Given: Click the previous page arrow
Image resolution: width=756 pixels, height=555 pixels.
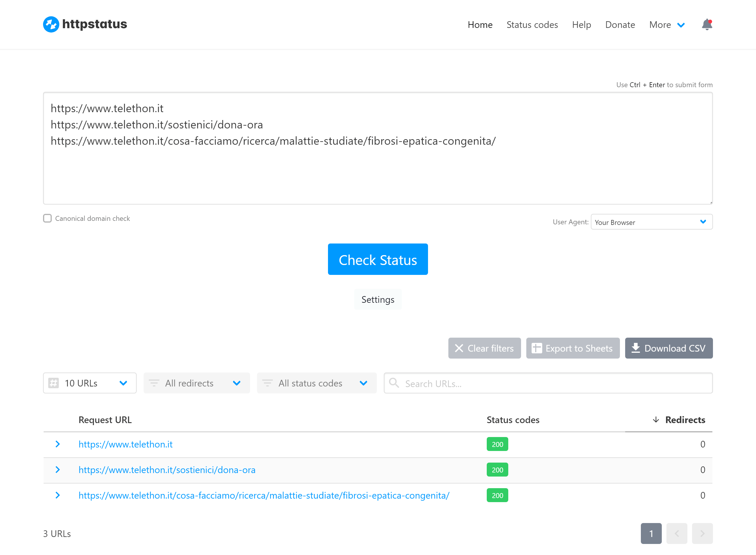Looking at the screenshot, I should pyautogui.click(x=677, y=533).
